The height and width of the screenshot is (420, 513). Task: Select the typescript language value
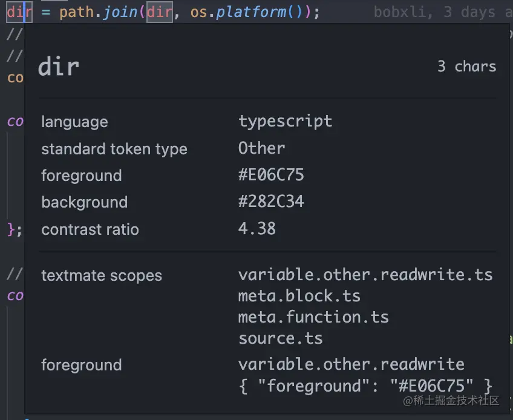pos(285,121)
